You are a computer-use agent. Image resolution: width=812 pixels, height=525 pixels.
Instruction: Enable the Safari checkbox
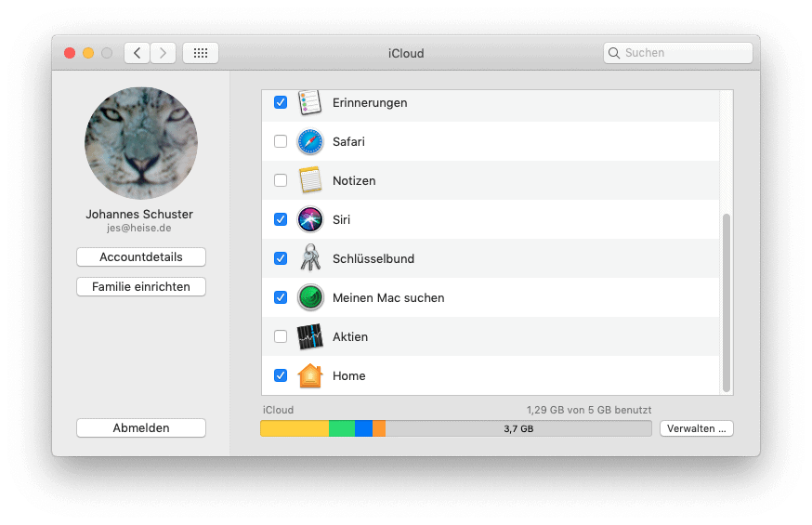(281, 142)
